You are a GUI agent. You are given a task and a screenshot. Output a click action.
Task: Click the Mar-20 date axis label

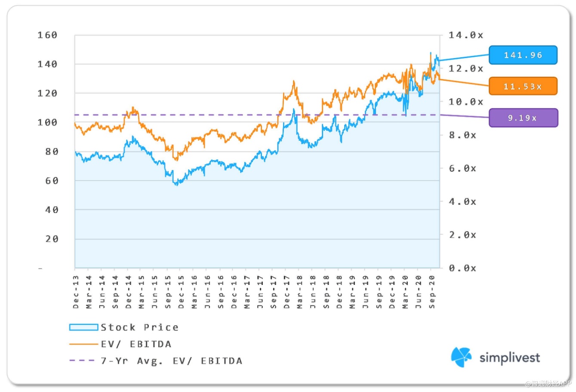pos(406,292)
